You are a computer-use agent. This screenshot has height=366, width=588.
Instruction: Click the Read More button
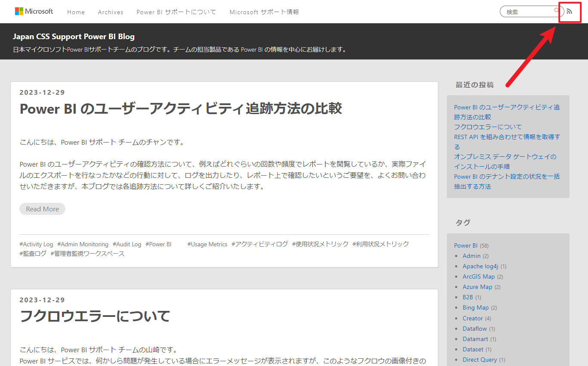point(42,208)
